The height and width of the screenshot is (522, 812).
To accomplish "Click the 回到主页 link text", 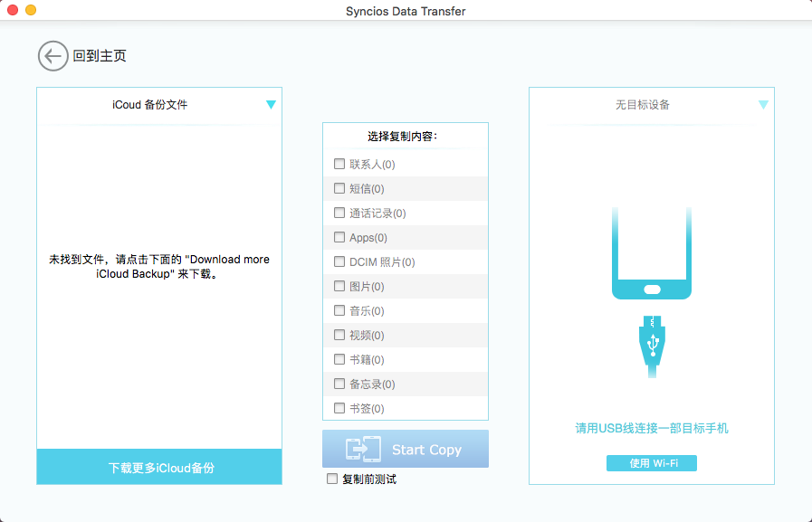I will [100, 56].
